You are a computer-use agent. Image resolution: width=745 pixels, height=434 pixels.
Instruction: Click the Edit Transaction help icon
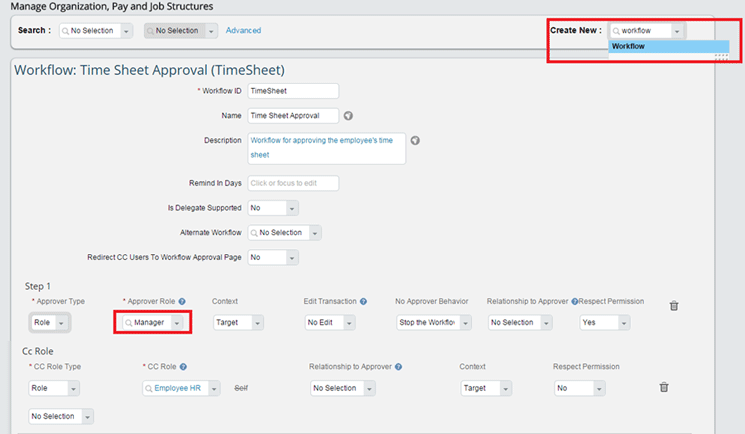point(363,301)
